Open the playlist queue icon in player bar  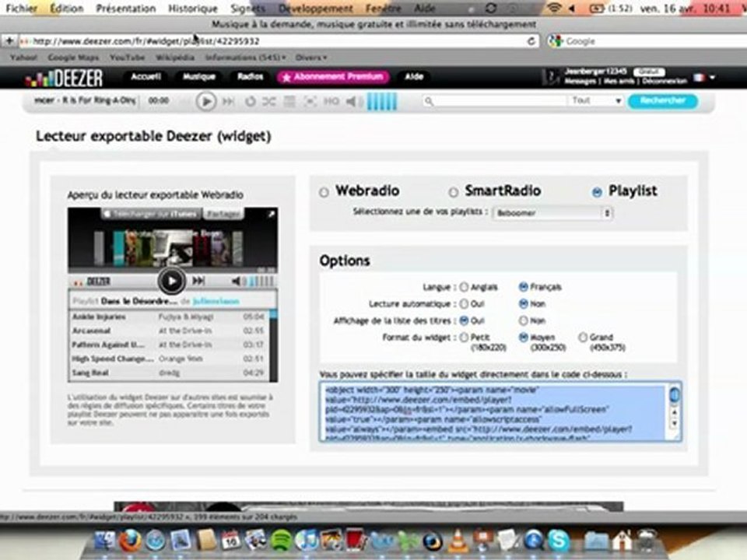click(x=289, y=101)
